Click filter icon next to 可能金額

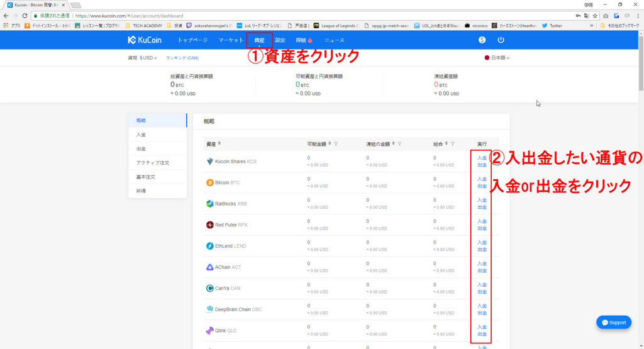[336, 144]
